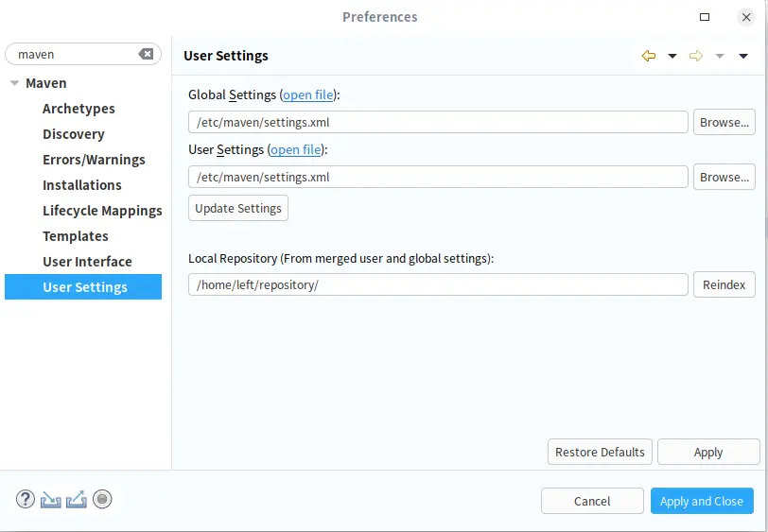This screenshot has width=768, height=532.
Task: Open the Back history dropdown arrow
Action: click(x=672, y=57)
